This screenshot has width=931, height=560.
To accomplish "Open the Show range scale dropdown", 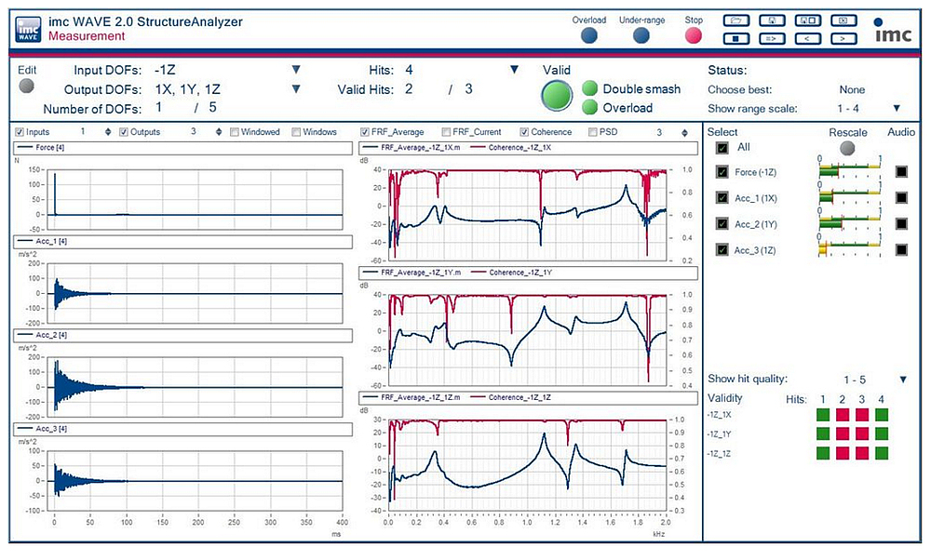I will click(897, 108).
